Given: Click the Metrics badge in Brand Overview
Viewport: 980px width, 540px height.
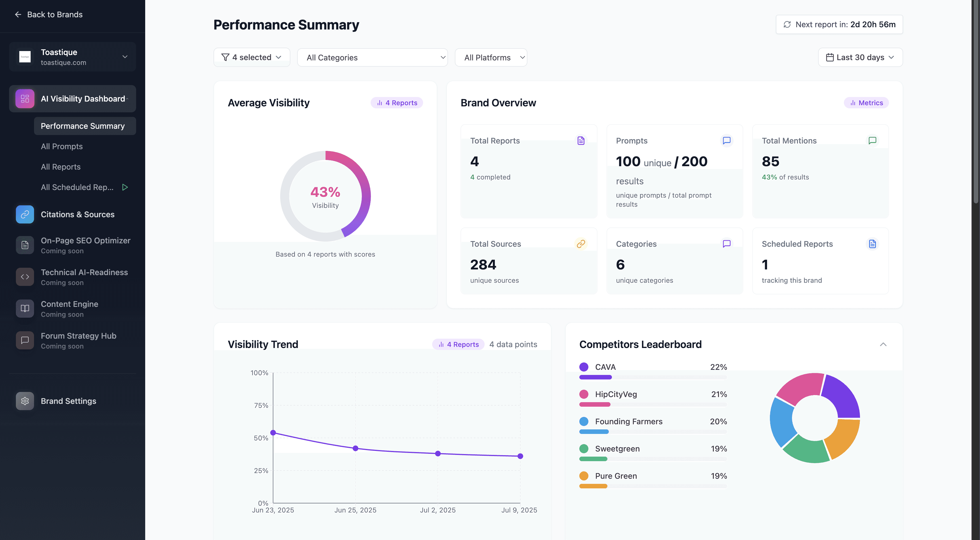Looking at the screenshot, I should pyautogui.click(x=866, y=103).
